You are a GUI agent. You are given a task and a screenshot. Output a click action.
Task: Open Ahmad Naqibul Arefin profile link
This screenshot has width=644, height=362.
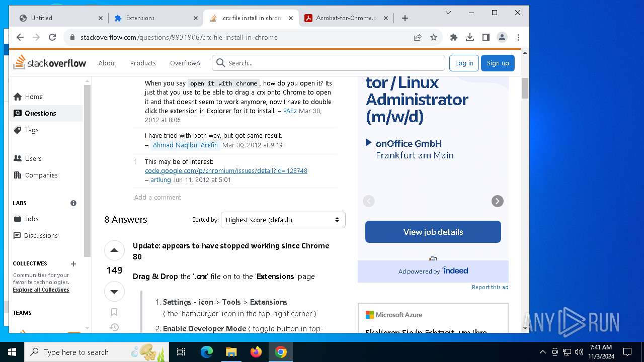click(185, 145)
